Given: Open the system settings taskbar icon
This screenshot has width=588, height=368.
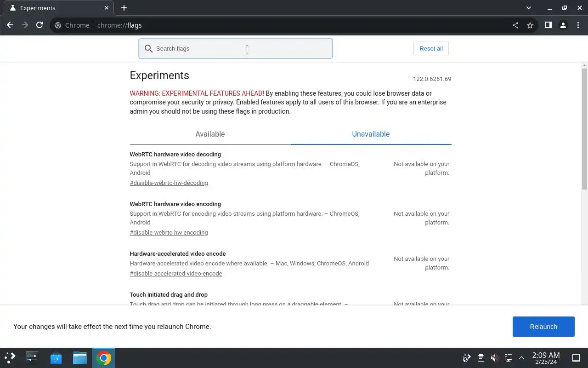Looking at the screenshot, I should (x=32, y=358).
